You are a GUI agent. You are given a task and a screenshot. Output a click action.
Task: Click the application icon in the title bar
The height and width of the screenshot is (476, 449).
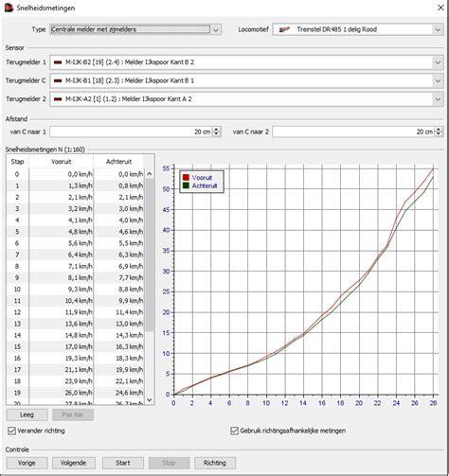click(9, 8)
